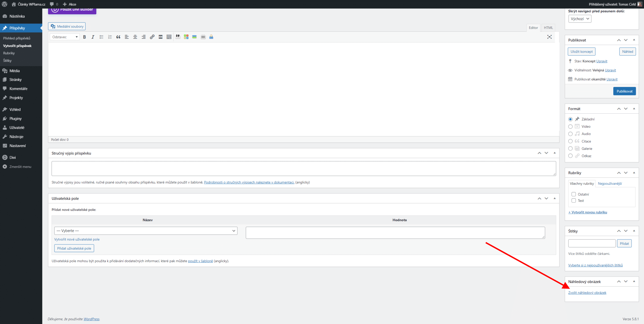Focus the tags input field
644x324 pixels.
pyautogui.click(x=592, y=243)
